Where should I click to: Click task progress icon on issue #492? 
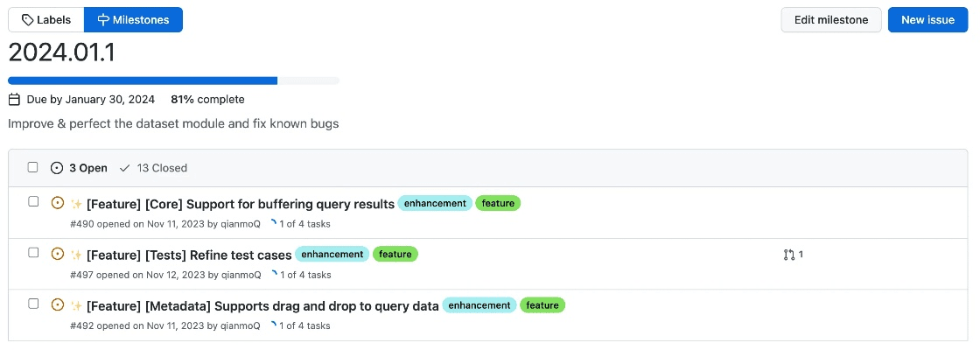tap(272, 326)
